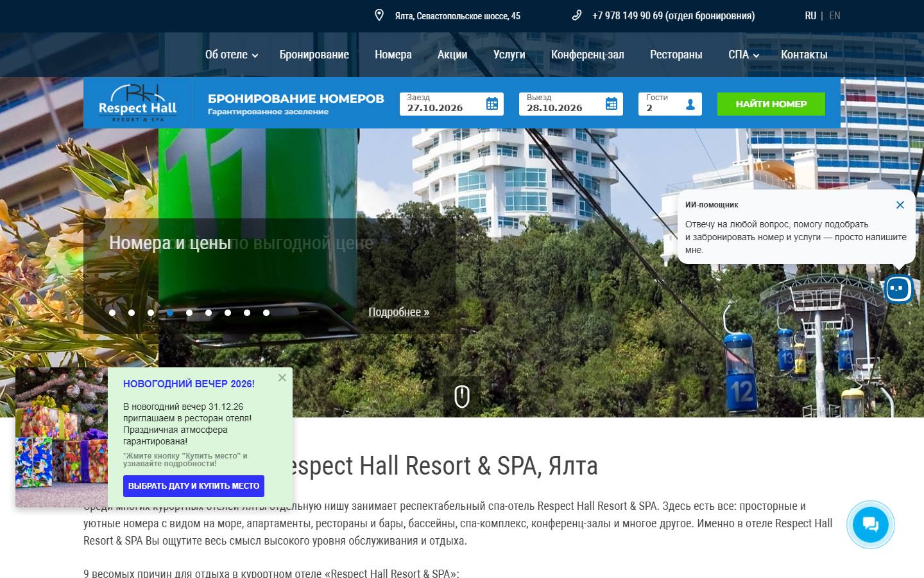Click the mouse scroll-down icon

(x=462, y=396)
